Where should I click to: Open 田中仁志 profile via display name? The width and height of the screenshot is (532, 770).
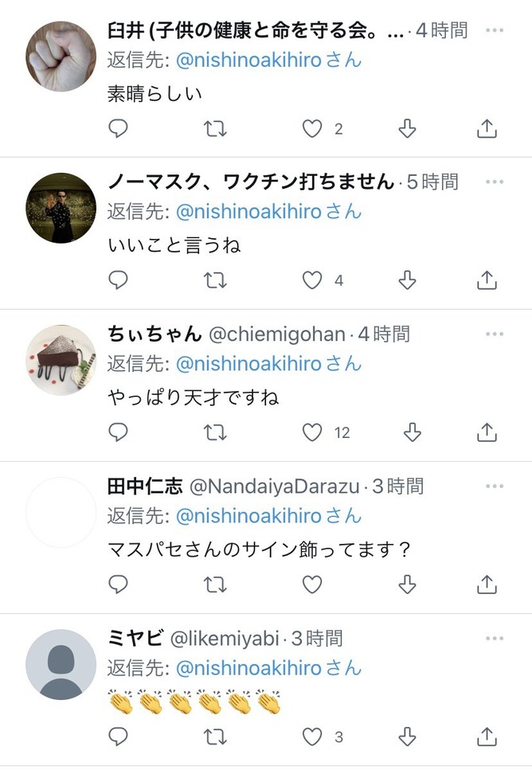145,487
